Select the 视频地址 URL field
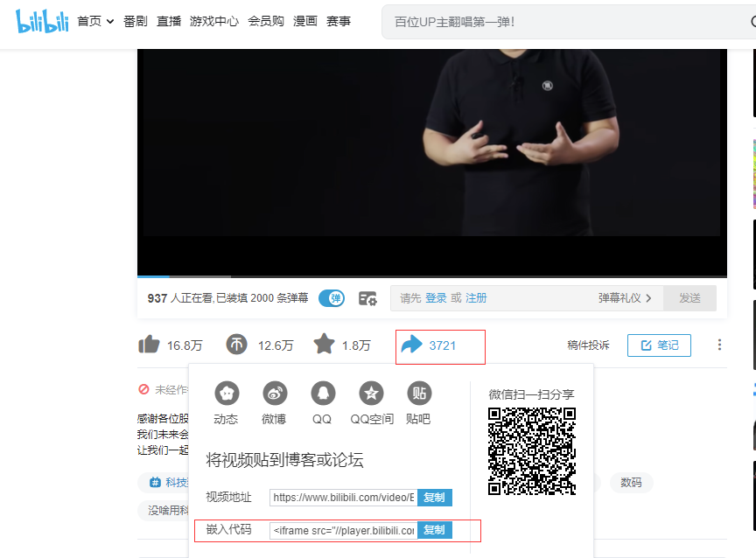756x558 pixels. 343,498
